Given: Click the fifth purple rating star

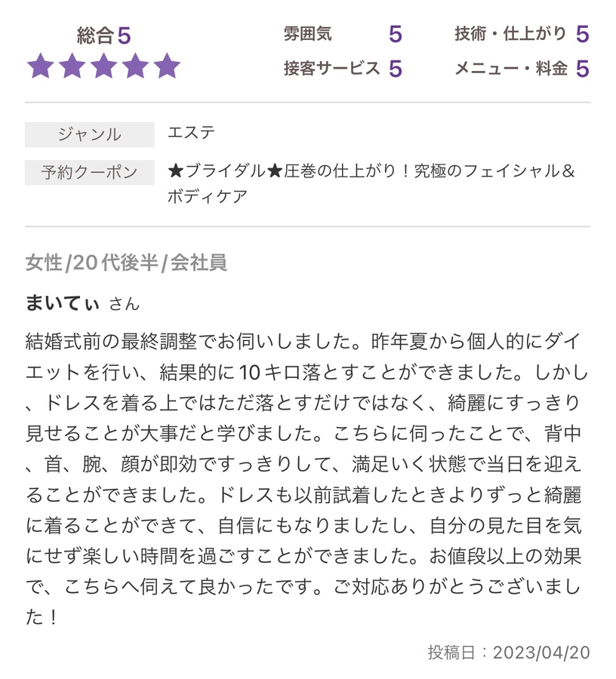Looking at the screenshot, I should pos(168,66).
